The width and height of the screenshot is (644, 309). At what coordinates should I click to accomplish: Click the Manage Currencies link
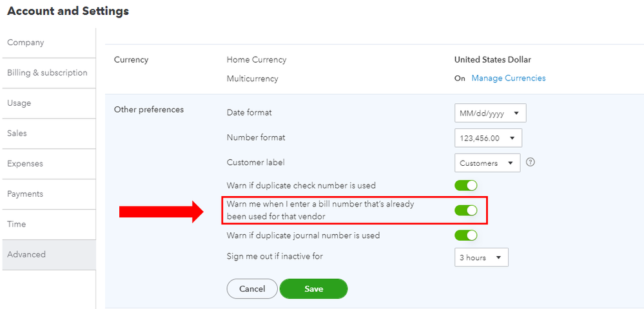point(508,78)
